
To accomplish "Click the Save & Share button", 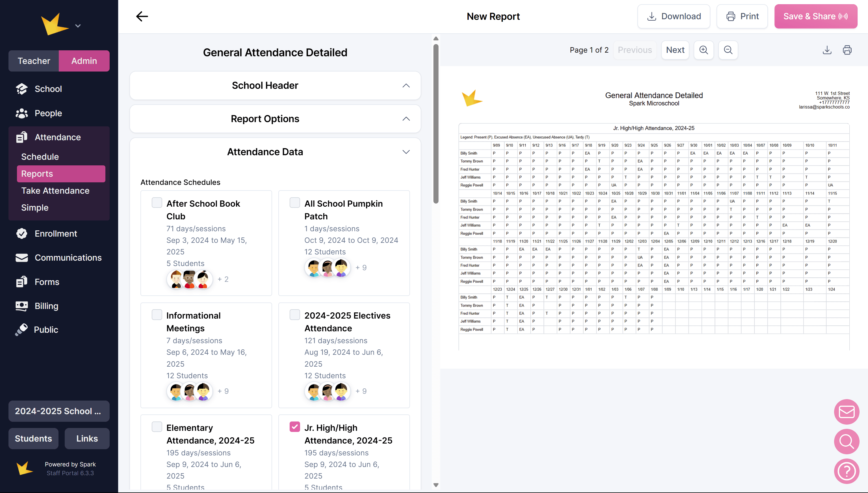I will tap(815, 16).
